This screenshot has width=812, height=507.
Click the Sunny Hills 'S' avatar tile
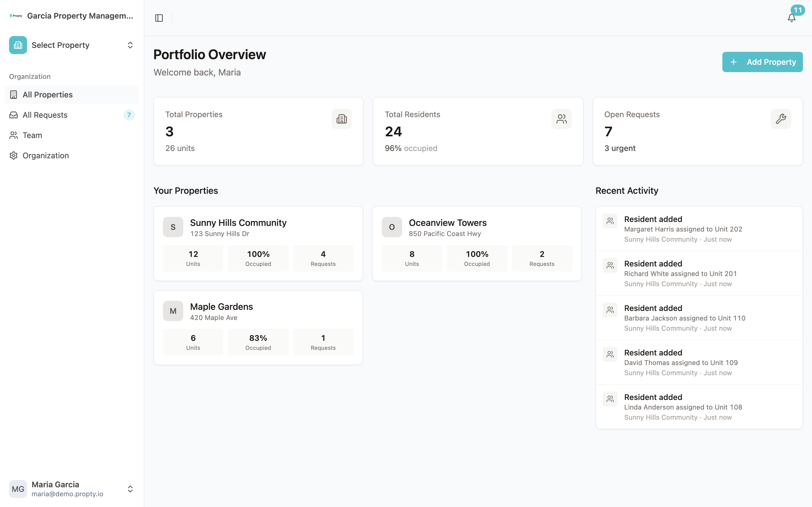pos(173,227)
